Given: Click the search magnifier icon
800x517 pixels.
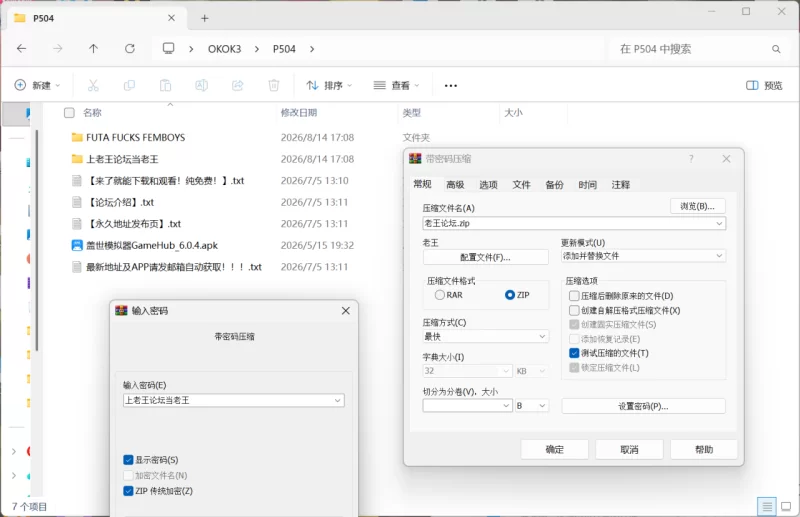Looking at the screenshot, I should (776, 49).
